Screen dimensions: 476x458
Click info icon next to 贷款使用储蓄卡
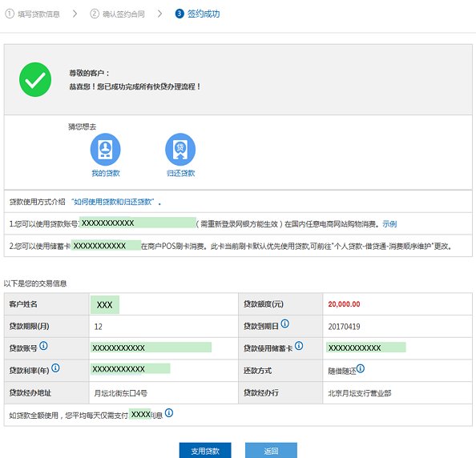(299, 346)
